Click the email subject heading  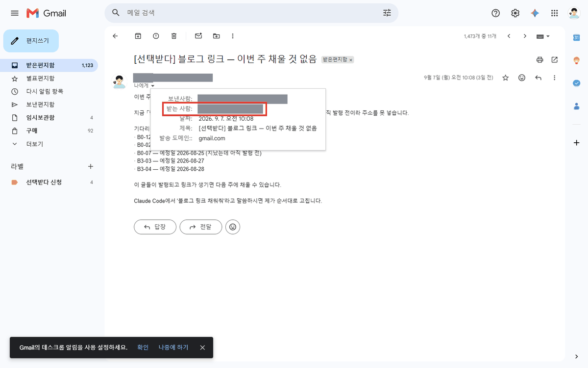coord(225,59)
